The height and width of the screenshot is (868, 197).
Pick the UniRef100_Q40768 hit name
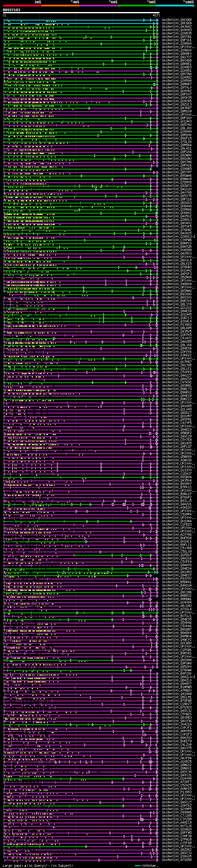click(x=177, y=193)
